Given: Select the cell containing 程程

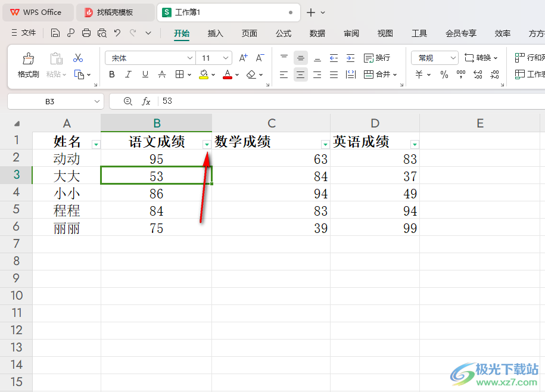Looking at the screenshot, I should click(x=67, y=211).
